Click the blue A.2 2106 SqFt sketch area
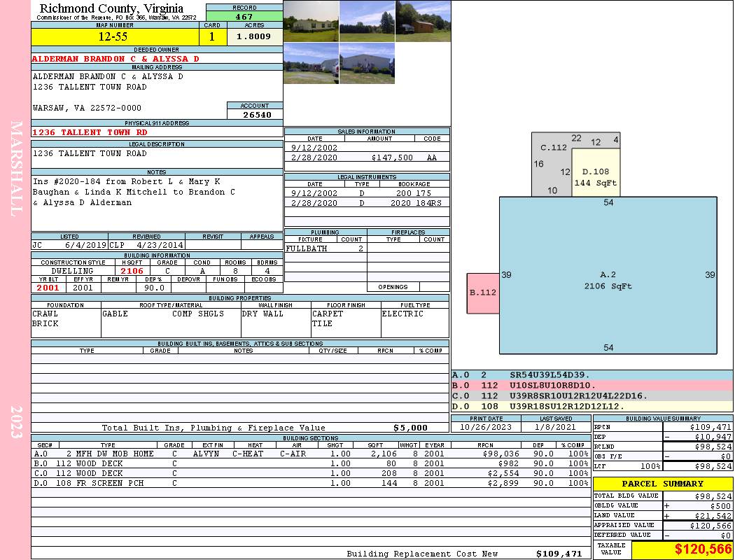Screen dimensions: 735x560 click(x=608, y=280)
